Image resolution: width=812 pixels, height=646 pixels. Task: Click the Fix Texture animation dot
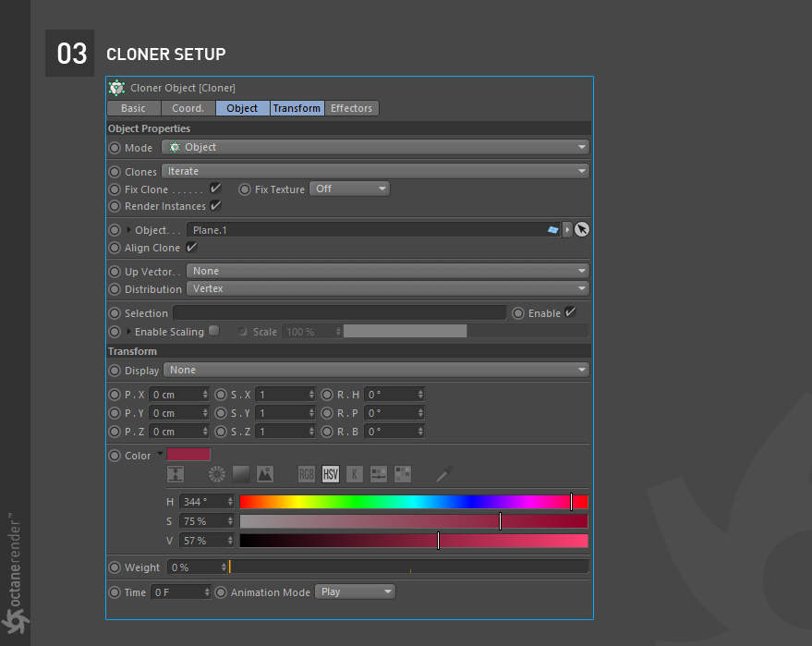[x=245, y=189]
